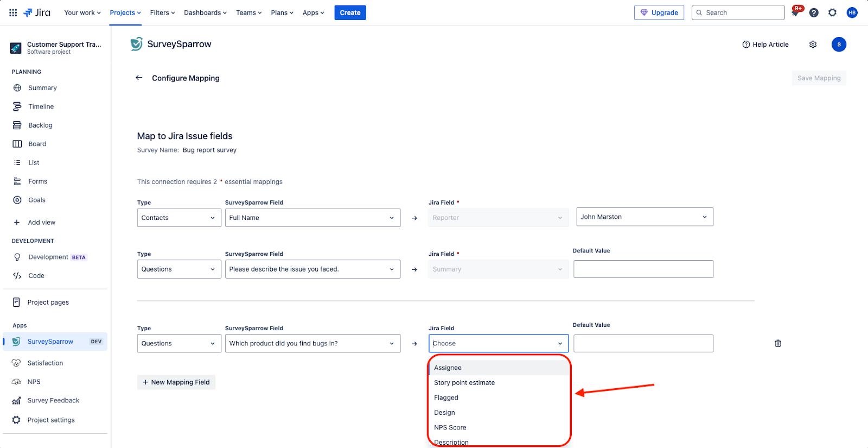The image size is (868, 448).
Task: Choose the Flagged option in Jira Field list
Action: point(446,397)
